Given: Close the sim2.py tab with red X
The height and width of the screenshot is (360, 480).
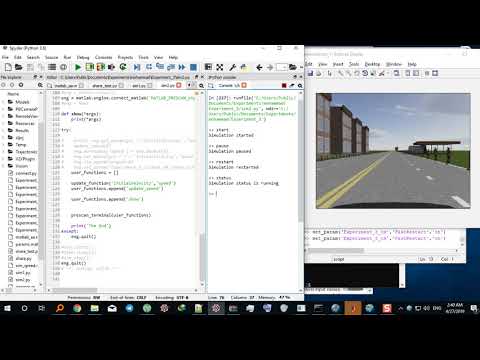Looking at the screenshot, I should pyautogui.click(x=178, y=86).
